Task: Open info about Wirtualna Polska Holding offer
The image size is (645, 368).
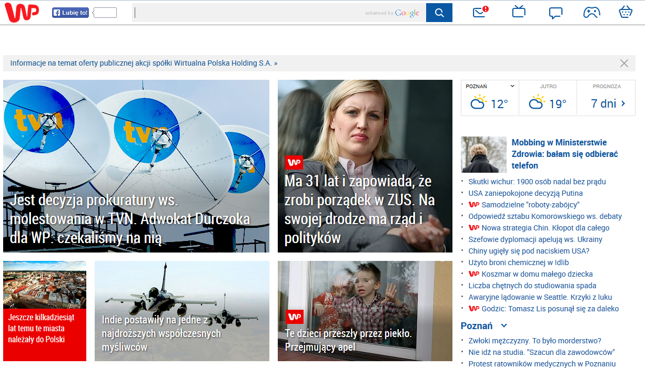Action: click(144, 63)
